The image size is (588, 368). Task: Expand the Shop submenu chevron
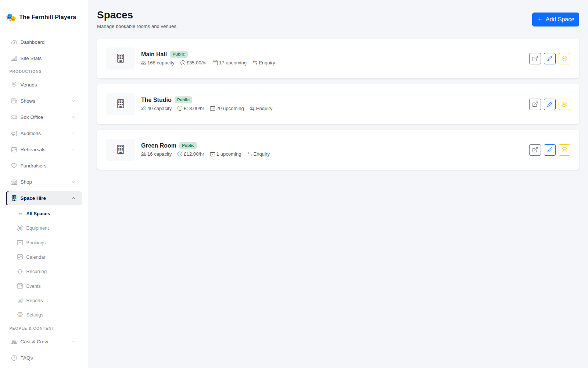[73, 182]
